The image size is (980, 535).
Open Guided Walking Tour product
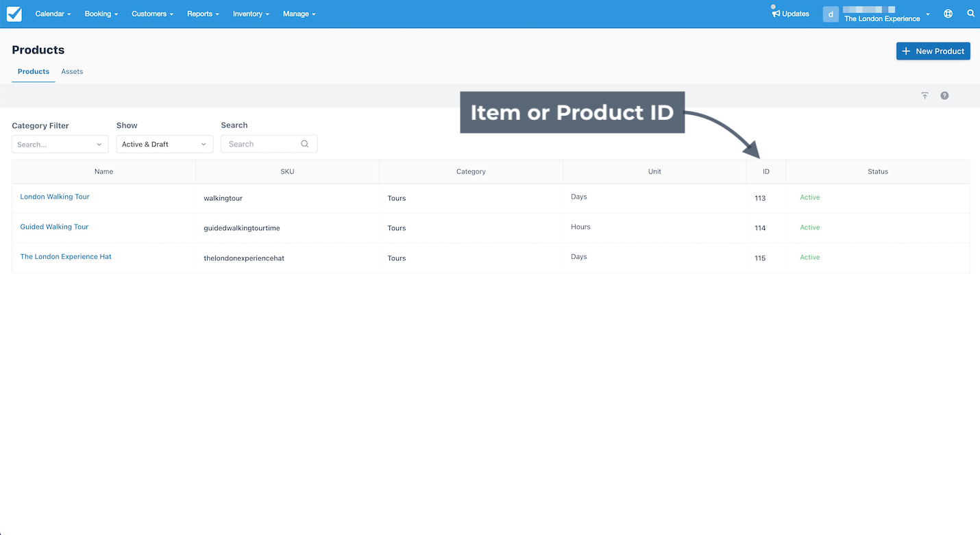54,227
